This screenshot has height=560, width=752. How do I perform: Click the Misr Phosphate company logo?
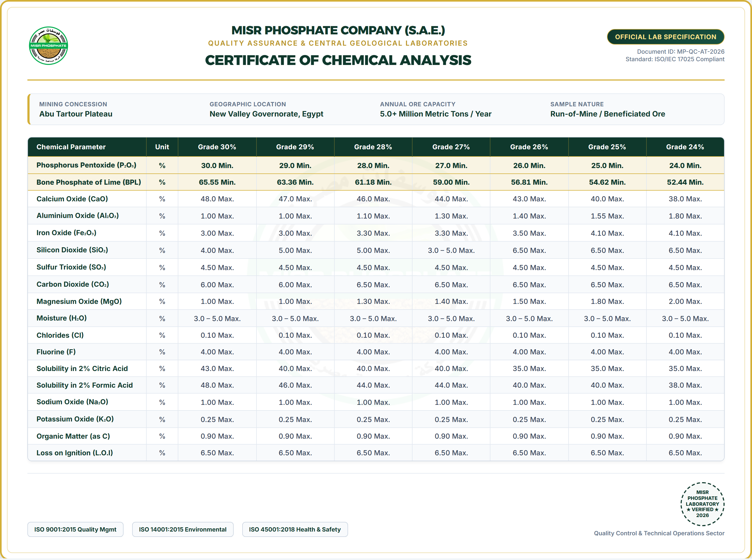(49, 45)
